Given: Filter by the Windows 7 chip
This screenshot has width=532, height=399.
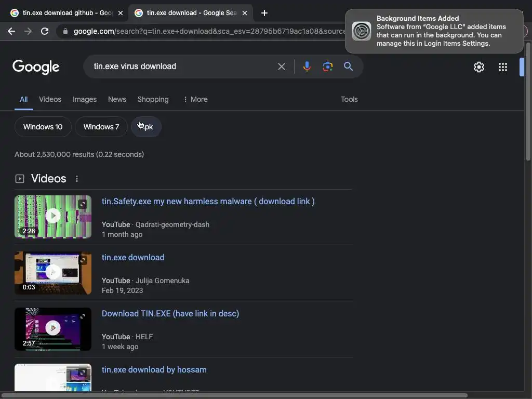Looking at the screenshot, I should [x=101, y=127].
